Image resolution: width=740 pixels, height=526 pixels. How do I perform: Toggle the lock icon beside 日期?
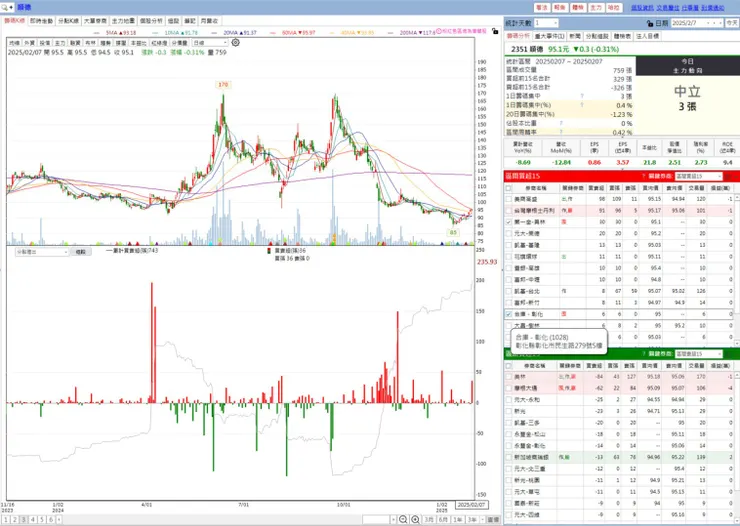[x=650, y=23]
